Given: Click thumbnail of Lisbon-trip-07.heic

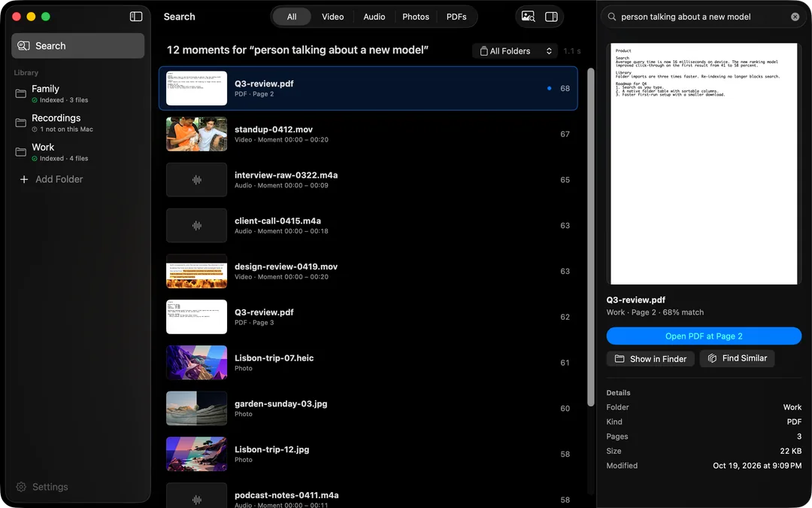Looking at the screenshot, I should point(196,362).
